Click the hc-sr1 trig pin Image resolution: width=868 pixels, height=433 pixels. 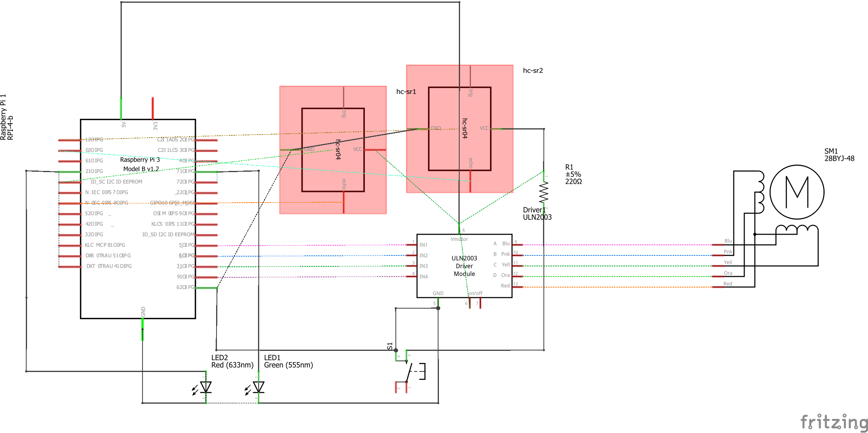[344, 97]
